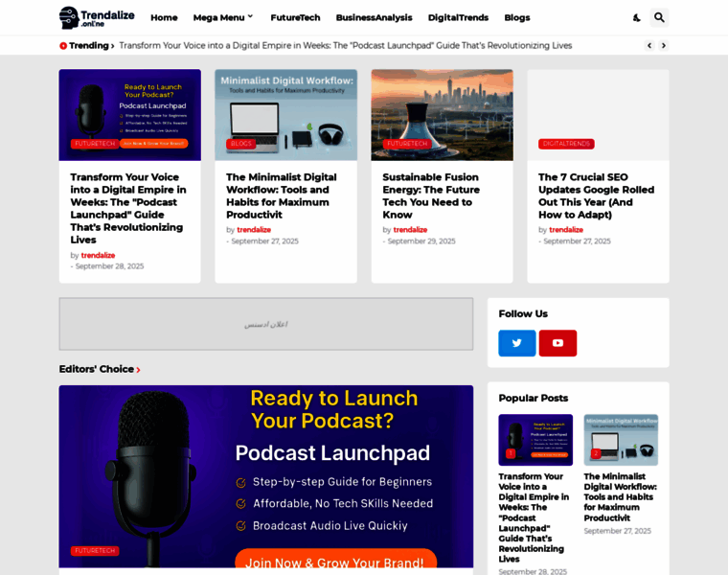Open the Twitter follow button
Viewport: 728px width, 575px height.
coord(517,343)
